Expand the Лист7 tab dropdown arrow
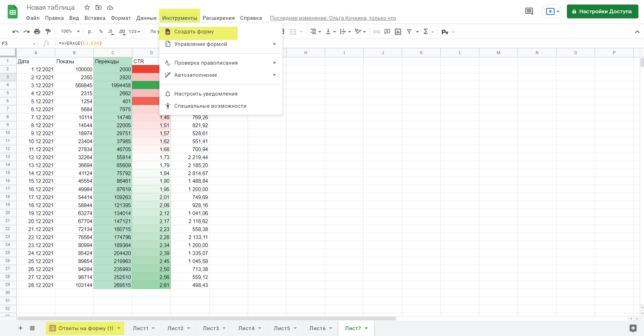The height and width of the screenshot is (336, 644). click(x=366, y=328)
